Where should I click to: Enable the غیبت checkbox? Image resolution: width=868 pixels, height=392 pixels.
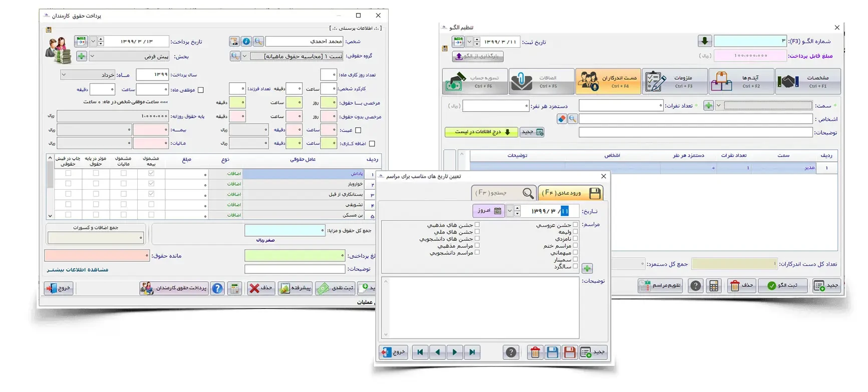tap(358, 130)
